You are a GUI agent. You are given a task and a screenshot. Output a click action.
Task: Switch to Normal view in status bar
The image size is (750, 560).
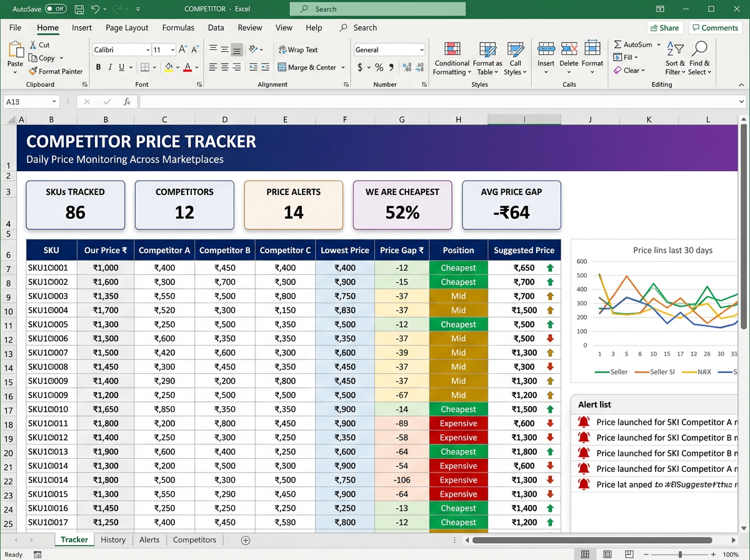tap(585, 554)
